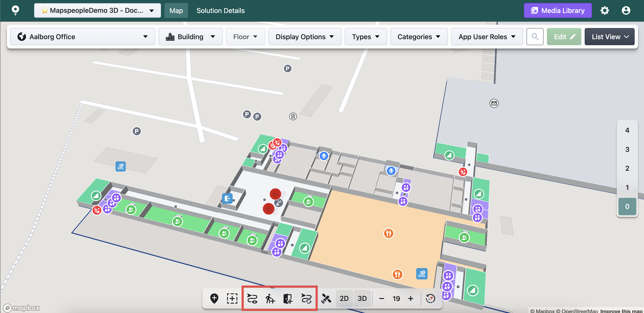Expand the Categories dropdown

click(419, 37)
